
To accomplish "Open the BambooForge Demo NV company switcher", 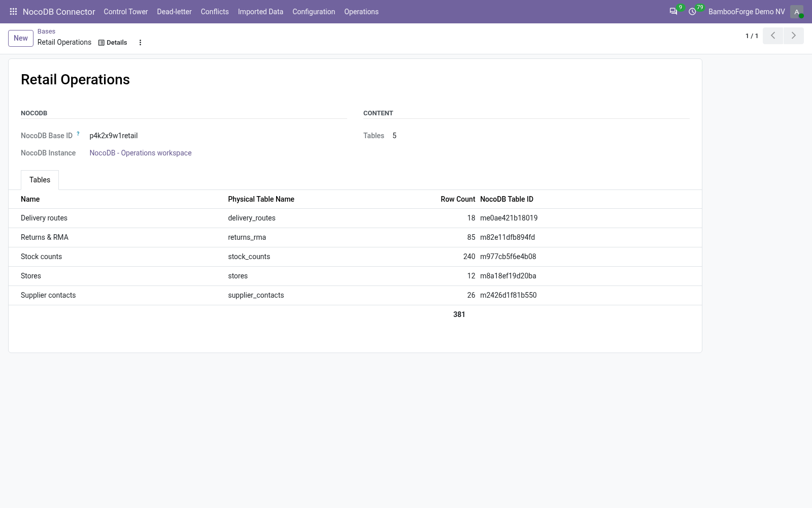I will 747,12.
